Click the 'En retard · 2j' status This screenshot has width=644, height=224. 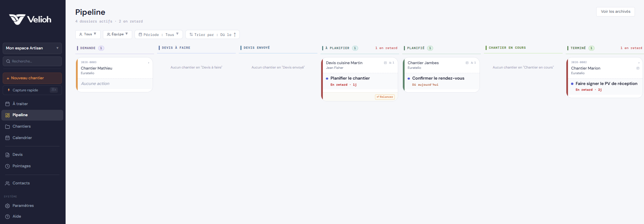(x=589, y=90)
